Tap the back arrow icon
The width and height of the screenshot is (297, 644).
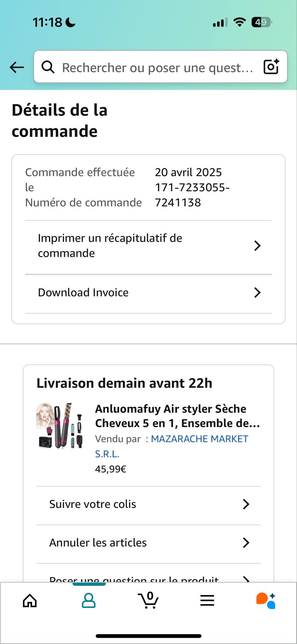tap(17, 67)
